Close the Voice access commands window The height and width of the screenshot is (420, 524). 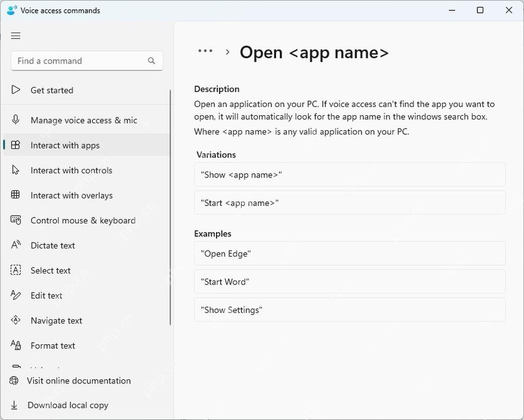tap(509, 10)
